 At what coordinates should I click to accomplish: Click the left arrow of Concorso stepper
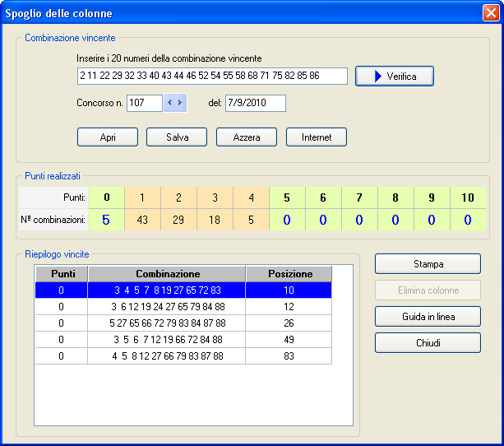click(x=169, y=103)
